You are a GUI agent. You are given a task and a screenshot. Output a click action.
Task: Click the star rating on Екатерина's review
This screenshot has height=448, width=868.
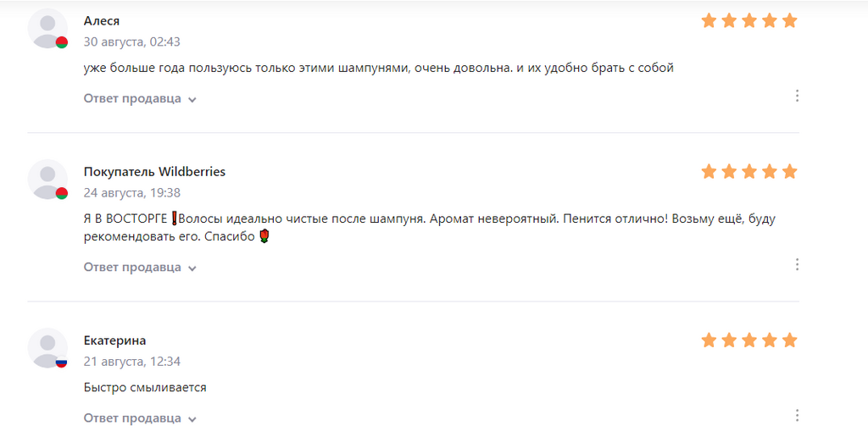click(x=749, y=340)
